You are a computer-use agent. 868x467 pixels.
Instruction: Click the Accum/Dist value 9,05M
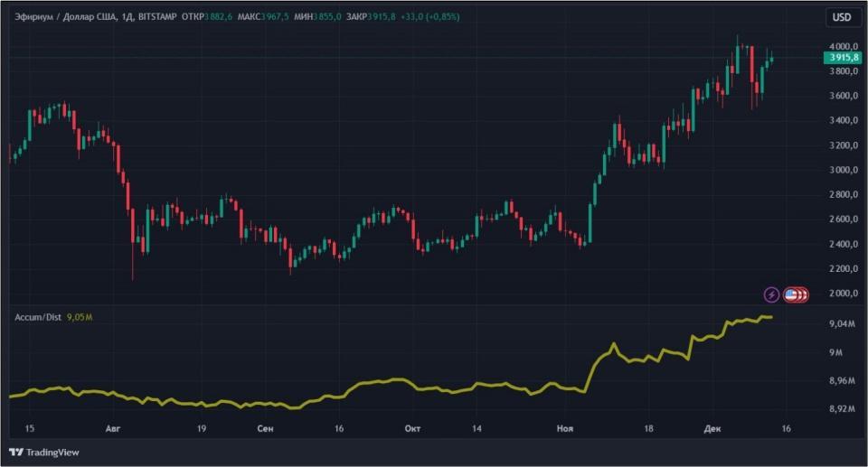pos(80,317)
